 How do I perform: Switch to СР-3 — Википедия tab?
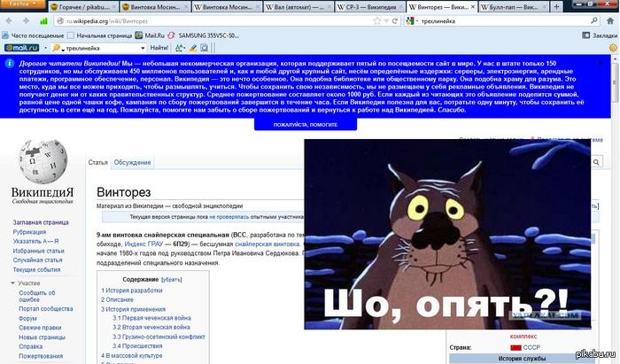(x=370, y=7)
